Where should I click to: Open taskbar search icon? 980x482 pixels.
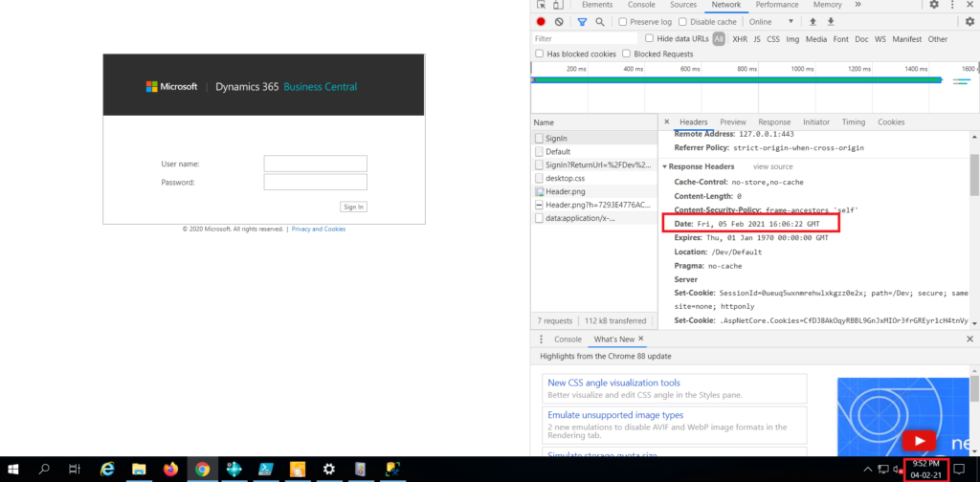tap(44, 469)
